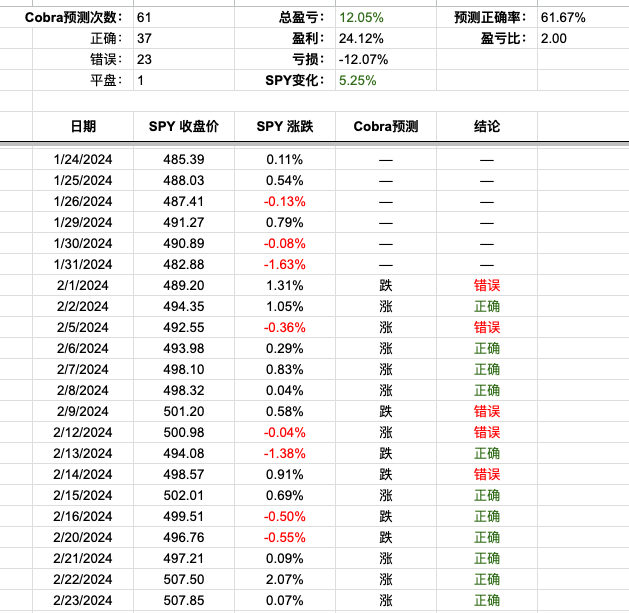Click the -0.04% change cell
The image size is (629, 613).
point(285,432)
